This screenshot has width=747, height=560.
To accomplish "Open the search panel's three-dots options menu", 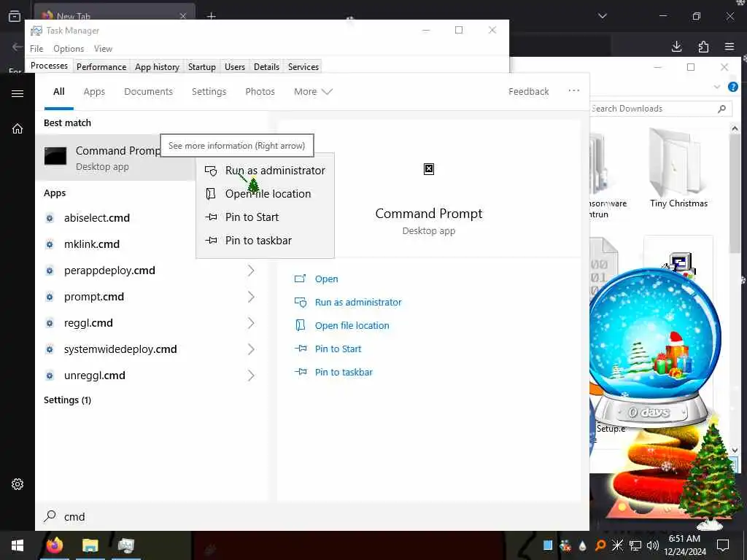I will click(573, 90).
